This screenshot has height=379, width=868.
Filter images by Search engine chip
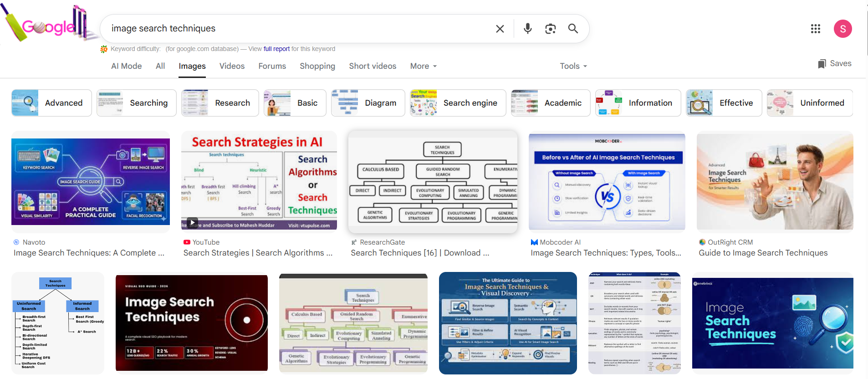(458, 103)
